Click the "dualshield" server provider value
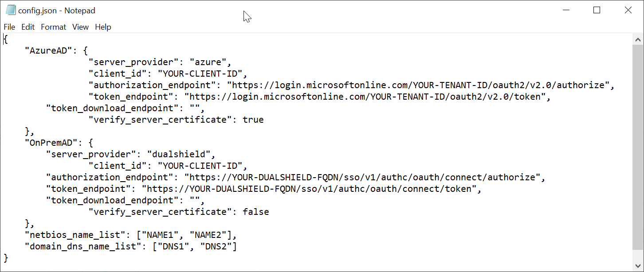The width and height of the screenshot is (644, 272). coord(181,154)
